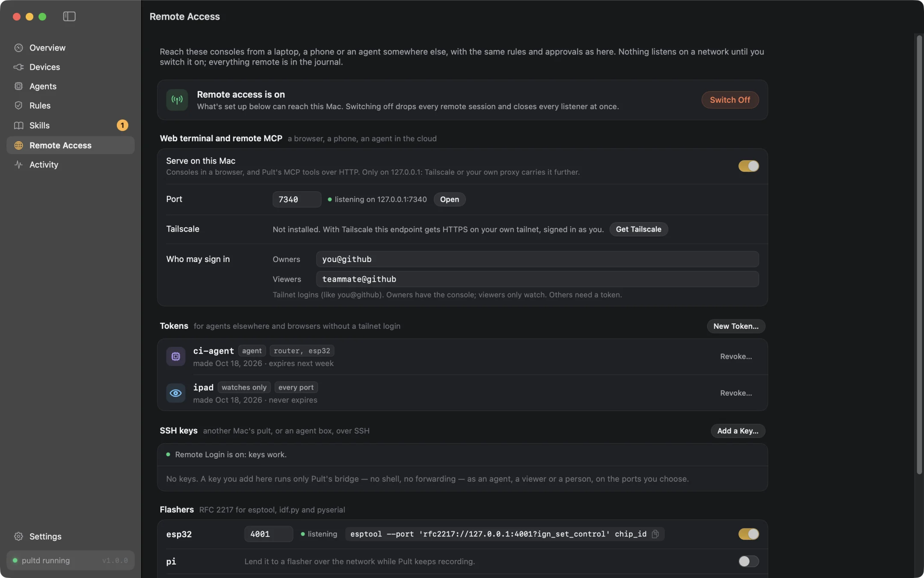This screenshot has height=578, width=924.
Task: Click the Activity pulse icon
Action: (18, 164)
